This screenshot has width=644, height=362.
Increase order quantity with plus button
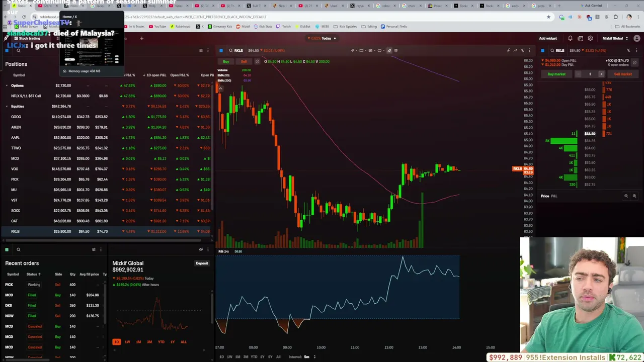601,74
